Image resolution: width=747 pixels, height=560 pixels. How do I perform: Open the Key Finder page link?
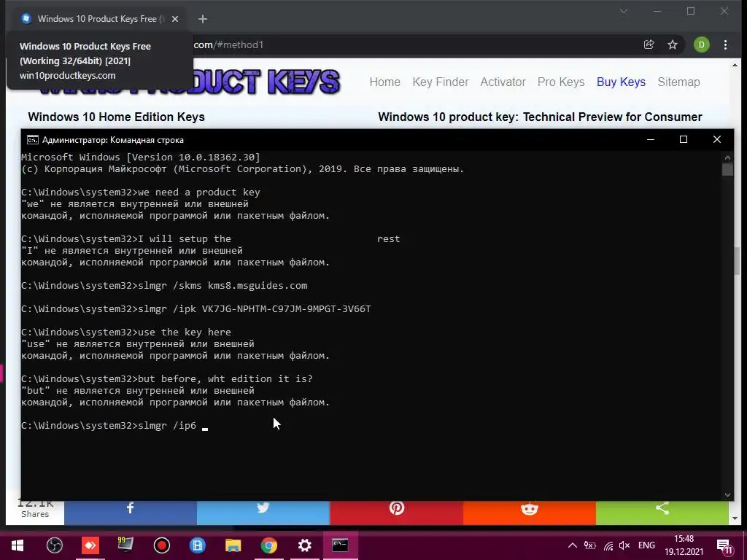[441, 82]
